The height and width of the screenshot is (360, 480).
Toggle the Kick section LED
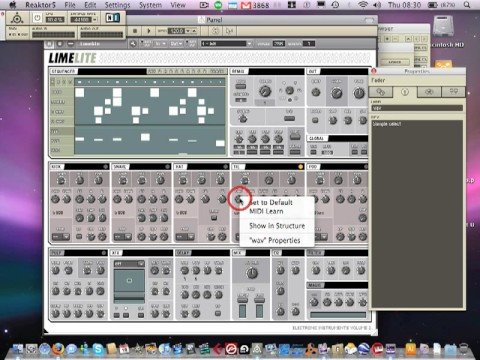[x=106, y=166]
